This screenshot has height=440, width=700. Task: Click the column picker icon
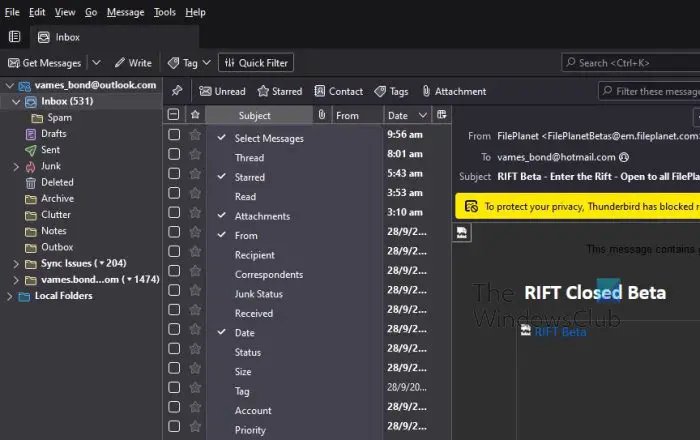coord(441,115)
